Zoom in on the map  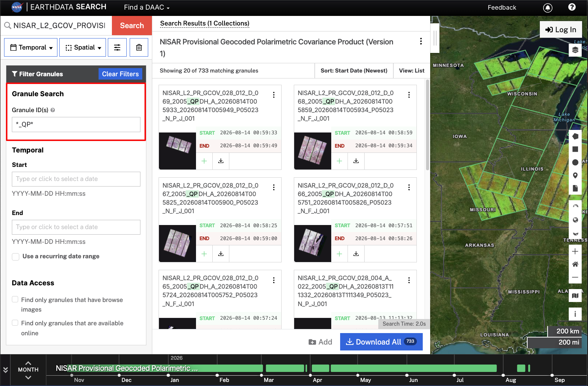(x=575, y=251)
